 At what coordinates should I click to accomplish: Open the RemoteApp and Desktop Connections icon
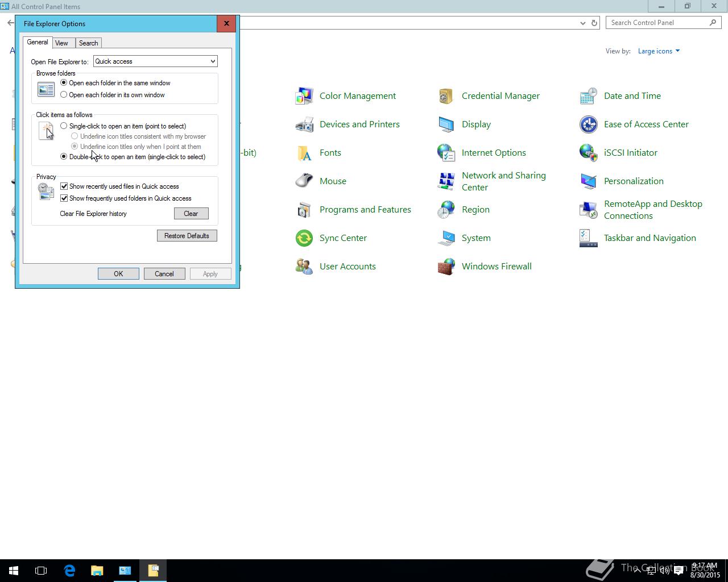pyautogui.click(x=589, y=210)
